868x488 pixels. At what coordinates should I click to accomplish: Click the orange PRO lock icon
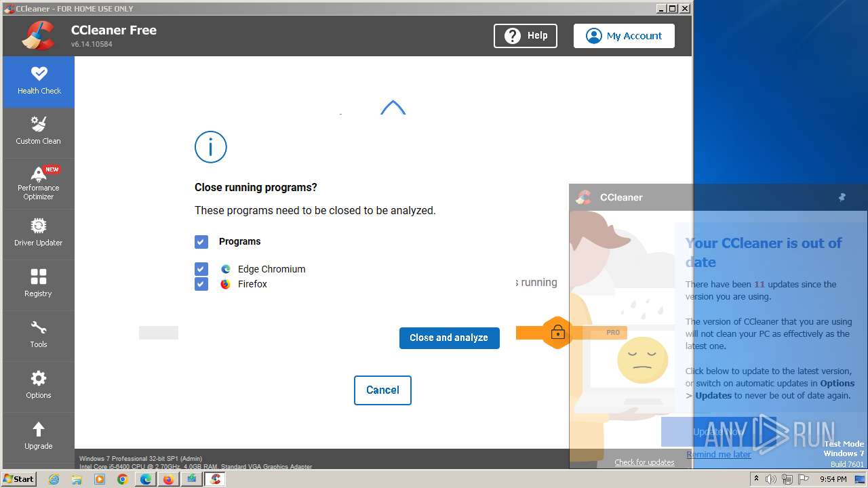557,332
